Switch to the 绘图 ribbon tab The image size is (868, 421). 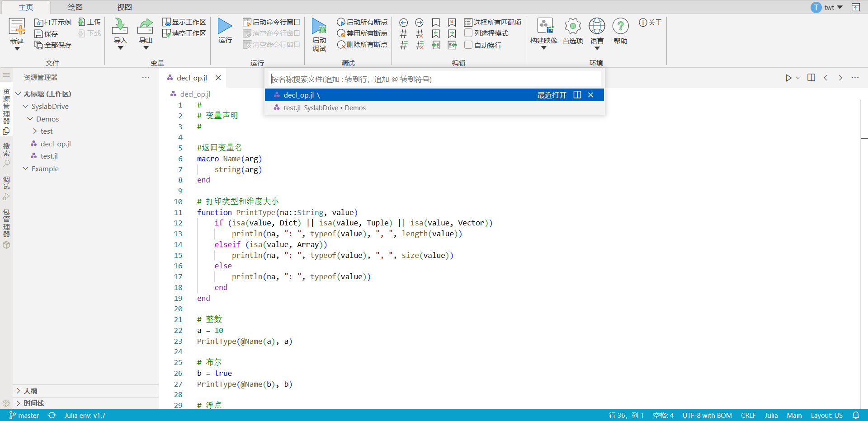[x=75, y=7]
